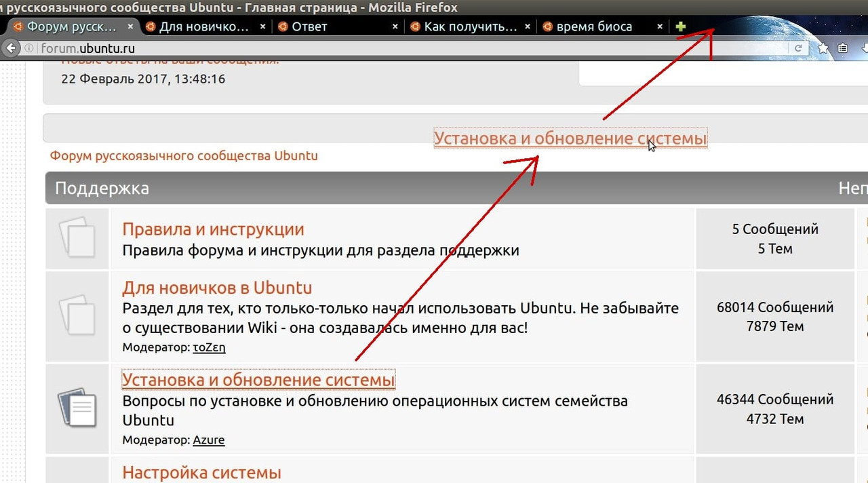This screenshot has width=868, height=483.
Task: Go back with the browser back arrow
Action: (11, 48)
